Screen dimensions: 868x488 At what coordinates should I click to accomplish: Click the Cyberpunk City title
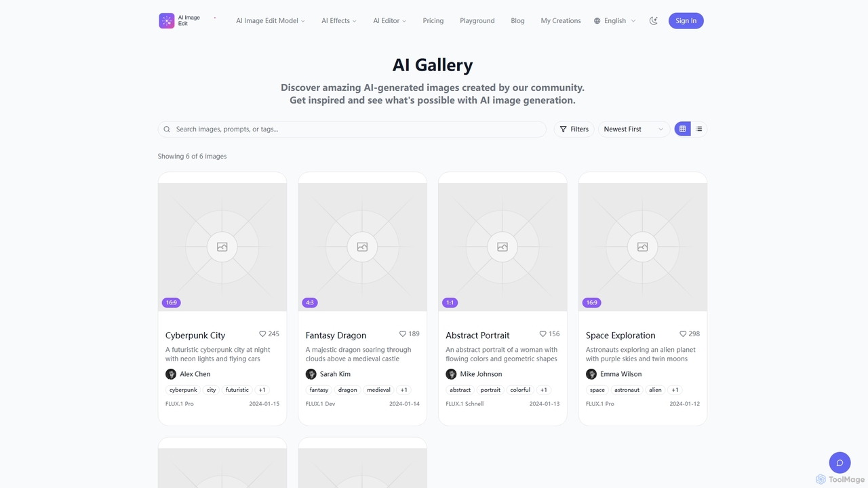click(x=195, y=335)
